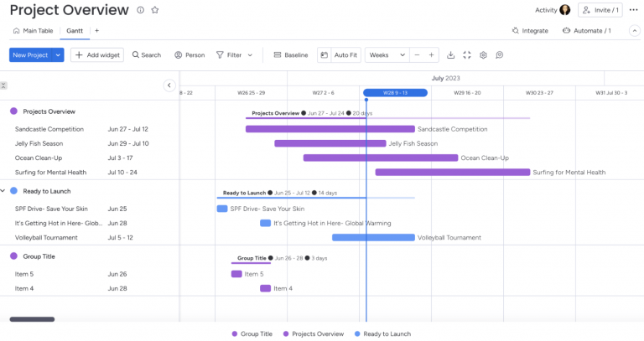Open the comments chat bubble icon
Viewport: 644px width, 341px height.
[x=499, y=55]
